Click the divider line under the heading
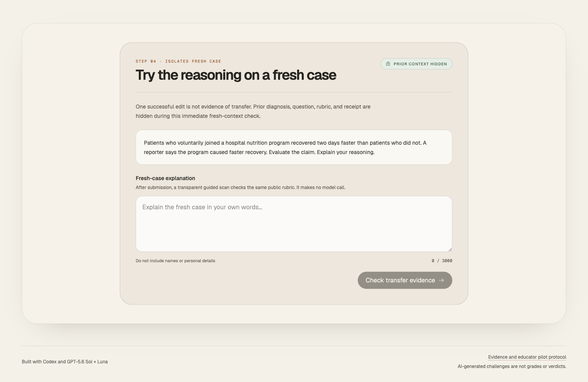588x382 pixels. tap(294, 92)
